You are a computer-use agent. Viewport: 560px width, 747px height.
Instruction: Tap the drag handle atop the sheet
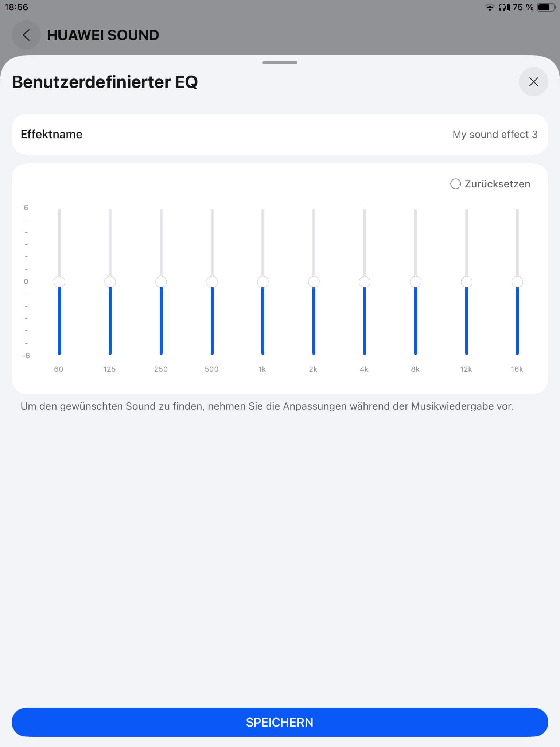click(280, 63)
